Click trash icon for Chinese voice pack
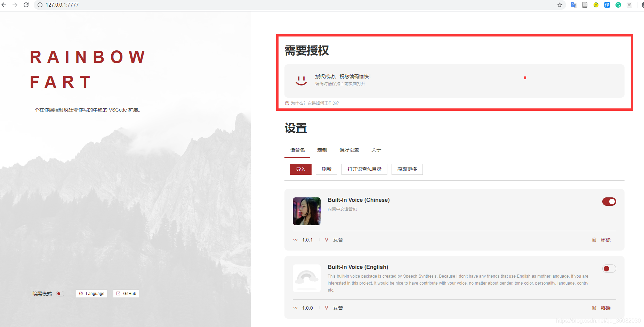Image resolution: width=644 pixels, height=327 pixels. click(594, 240)
